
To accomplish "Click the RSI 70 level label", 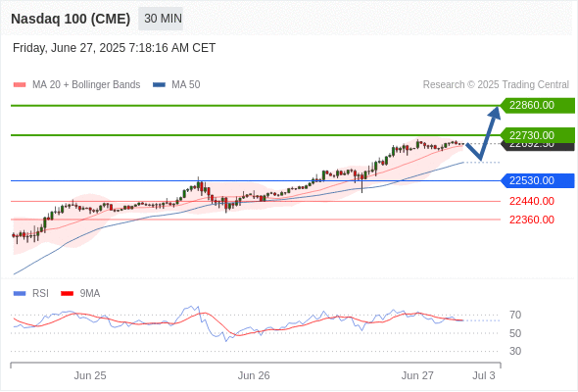I will point(515,315).
